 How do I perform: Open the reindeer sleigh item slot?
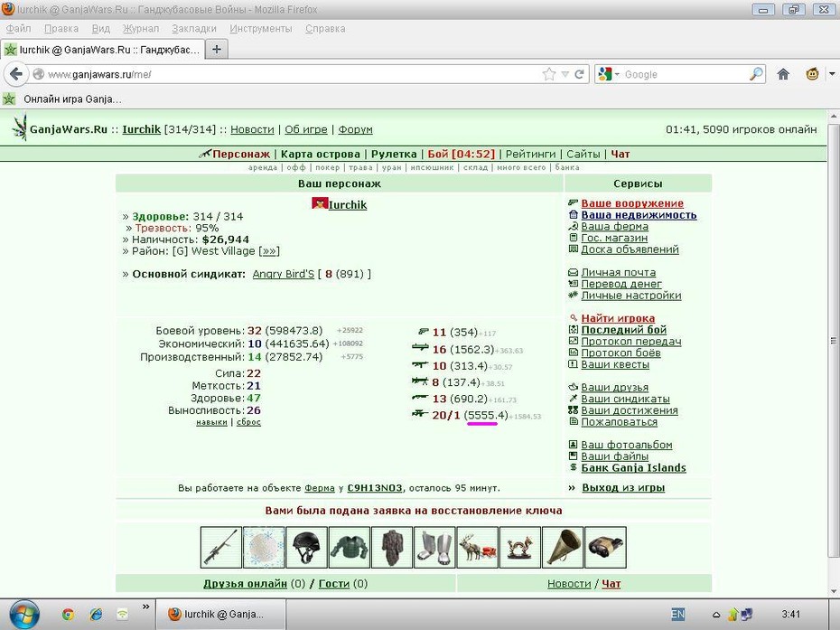tap(477, 547)
